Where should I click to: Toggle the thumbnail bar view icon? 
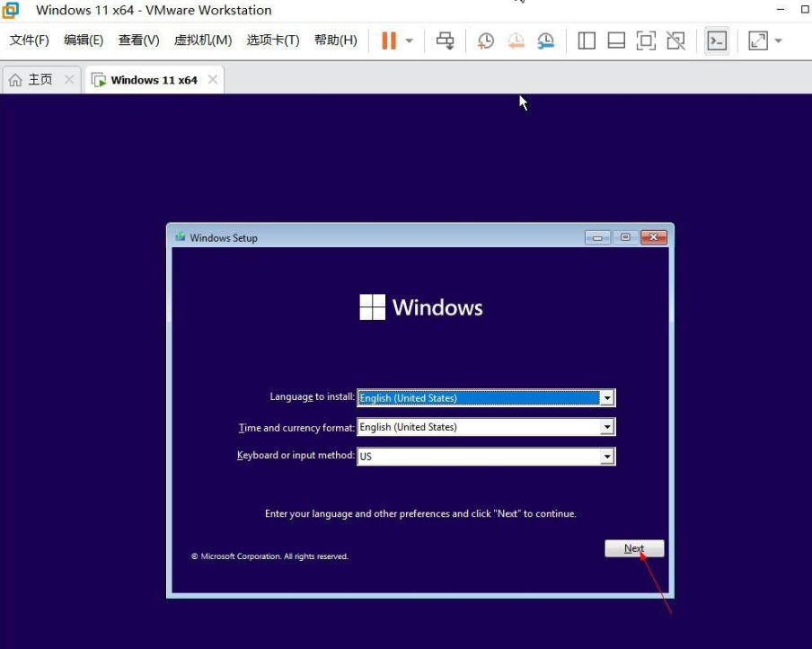(x=616, y=40)
